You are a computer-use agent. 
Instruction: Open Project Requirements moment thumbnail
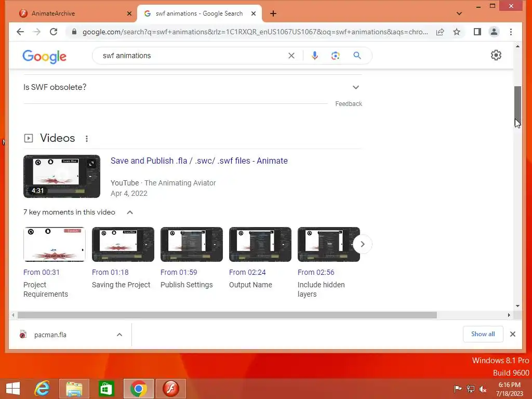(x=54, y=244)
